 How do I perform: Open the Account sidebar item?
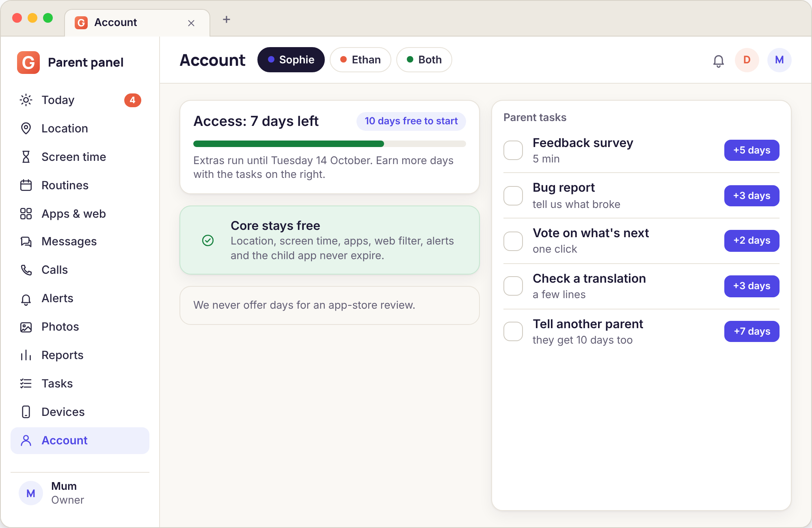tap(80, 441)
